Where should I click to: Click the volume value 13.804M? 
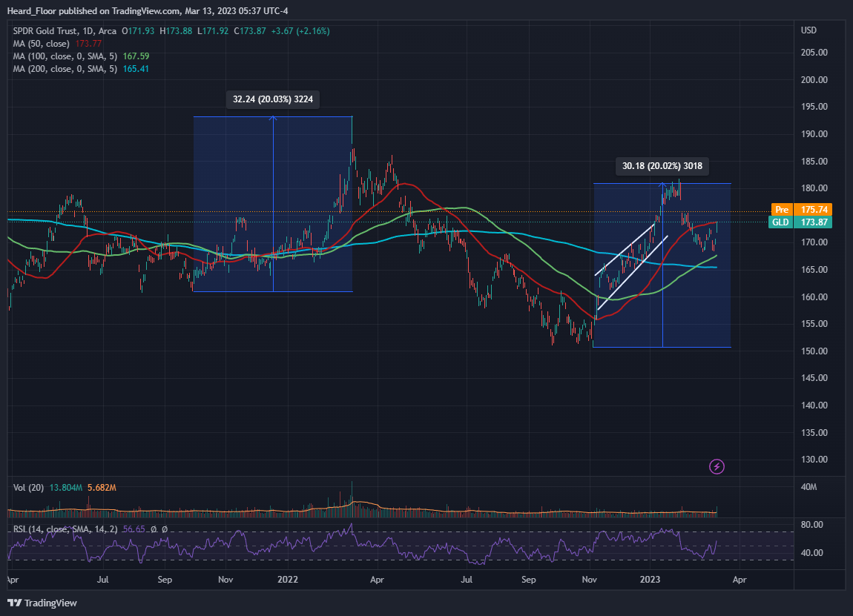66,488
